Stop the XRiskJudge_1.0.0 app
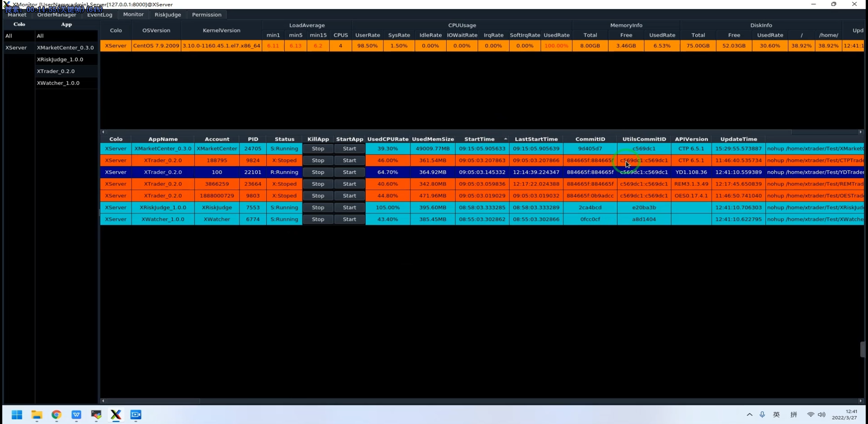Screen dimensions: 868x424 318,208
